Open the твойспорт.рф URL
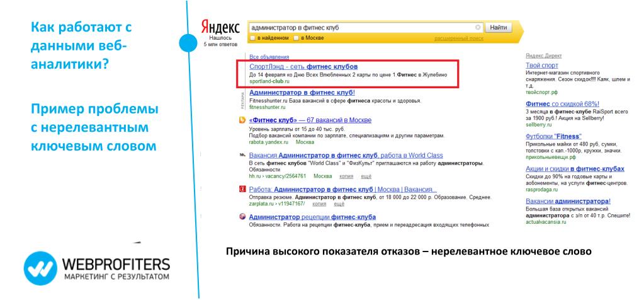The width and height of the screenshot is (644, 300). coord(542,93)
